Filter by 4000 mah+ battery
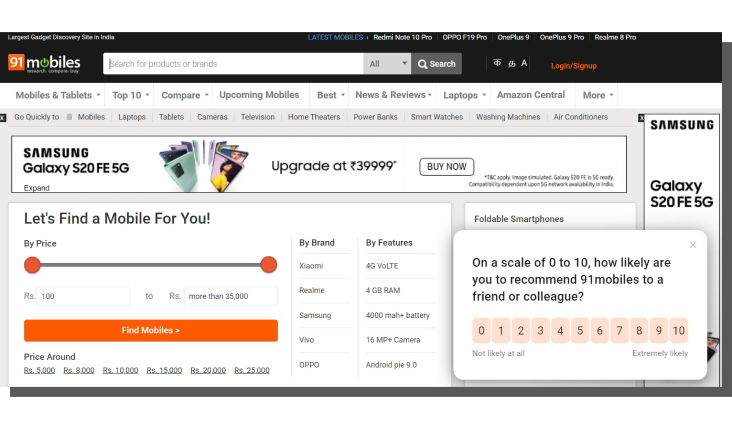 point(398,315)
